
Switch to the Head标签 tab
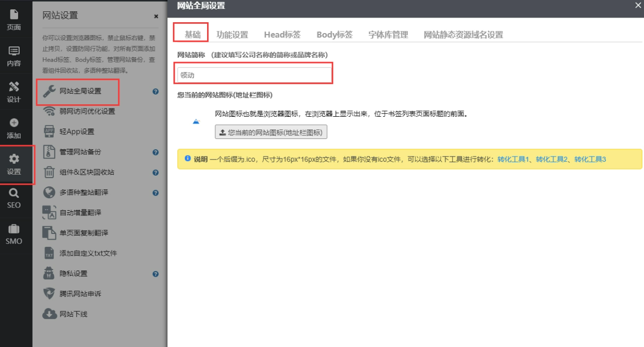(x=282, y=35)
